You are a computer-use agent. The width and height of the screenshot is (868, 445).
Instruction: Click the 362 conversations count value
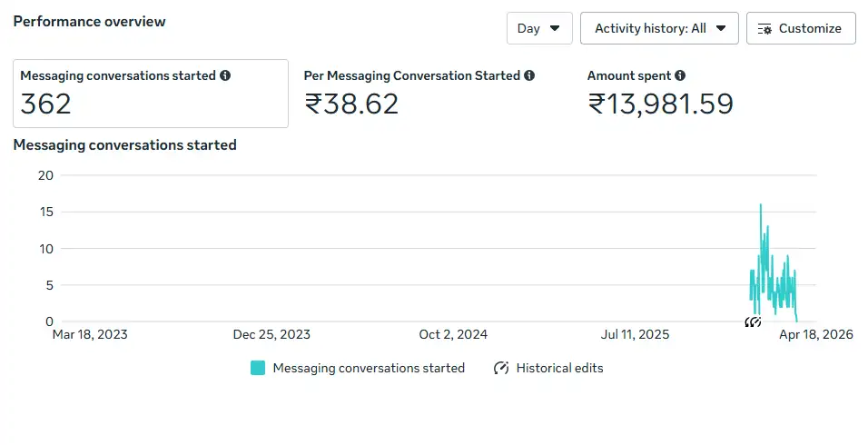pyautogui.click(x=46, y=104)
